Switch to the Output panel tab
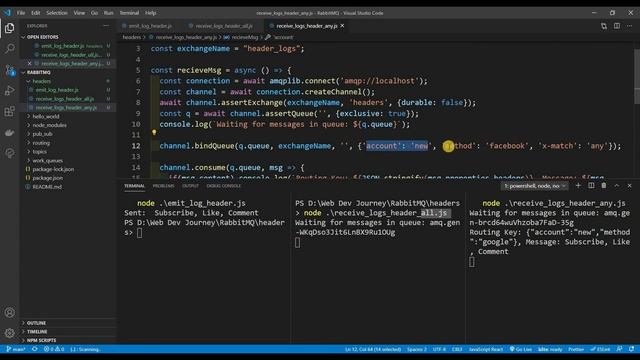Viewport: 640px width, 360px height. point(190,186)
